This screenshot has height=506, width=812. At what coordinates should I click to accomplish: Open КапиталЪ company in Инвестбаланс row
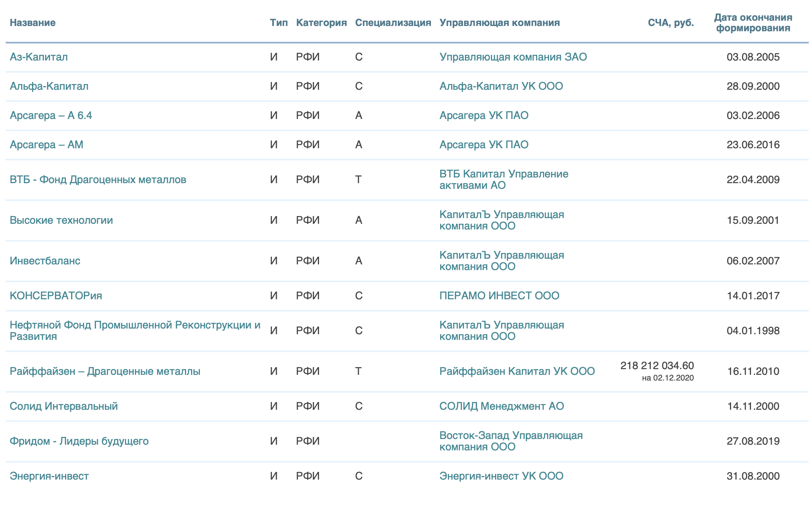[x=502, y=261]
